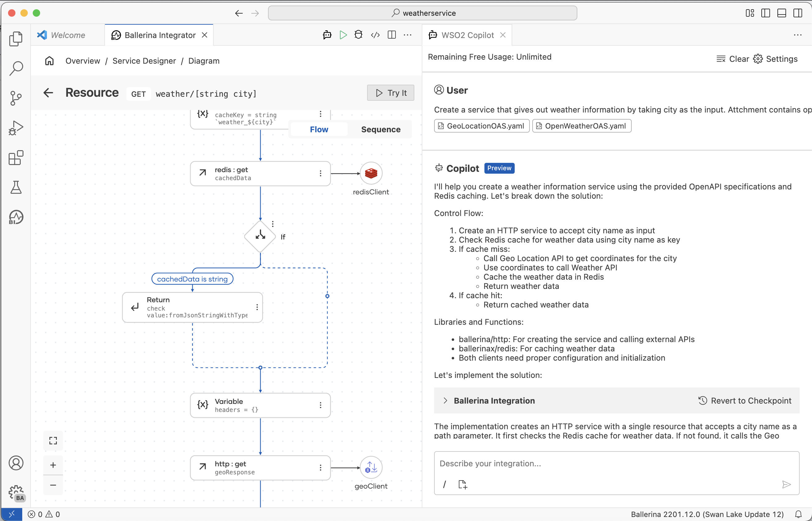Open options menu of redis : get node
812x521 pixels.
pyautogui.click(x=321, y=173)
